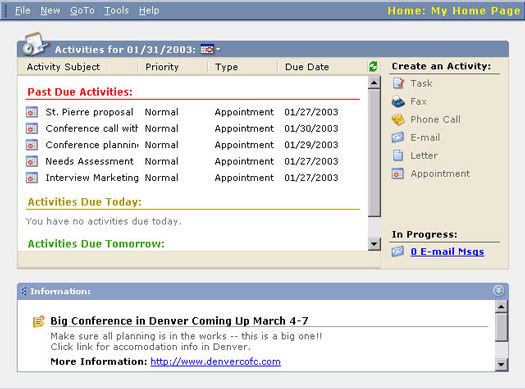
Task: Click the Appointment icon in Create an Activity
Action: point(398,173)
